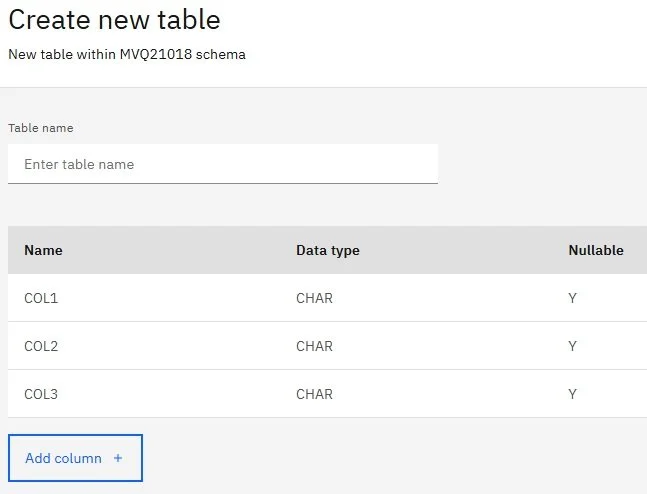
Task: Click the Create new table heading
Action: tap(114, 19)
